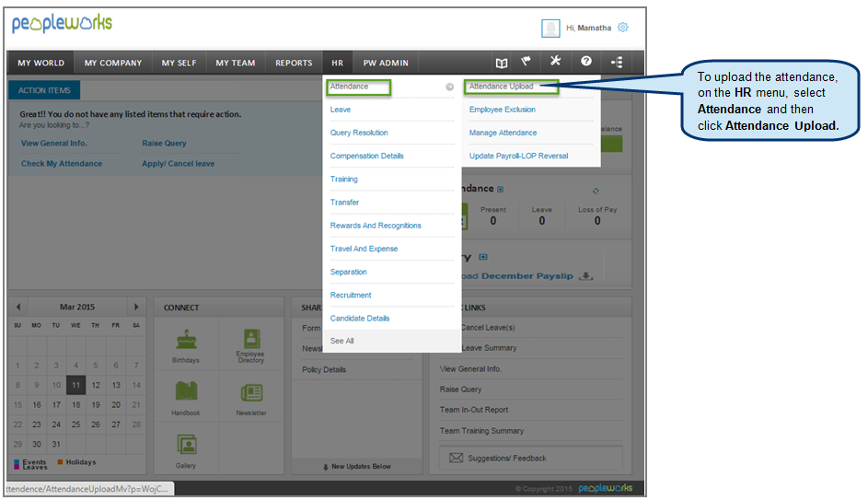This screenshot has height=500, width=868.
Task: Open the MY SELF menu
Action: (179, 64)
